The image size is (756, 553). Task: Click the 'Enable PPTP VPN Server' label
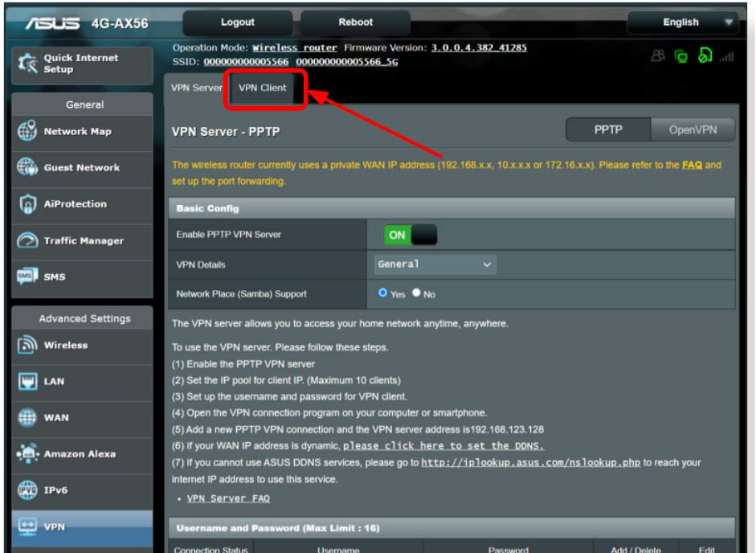pos(228,235)
